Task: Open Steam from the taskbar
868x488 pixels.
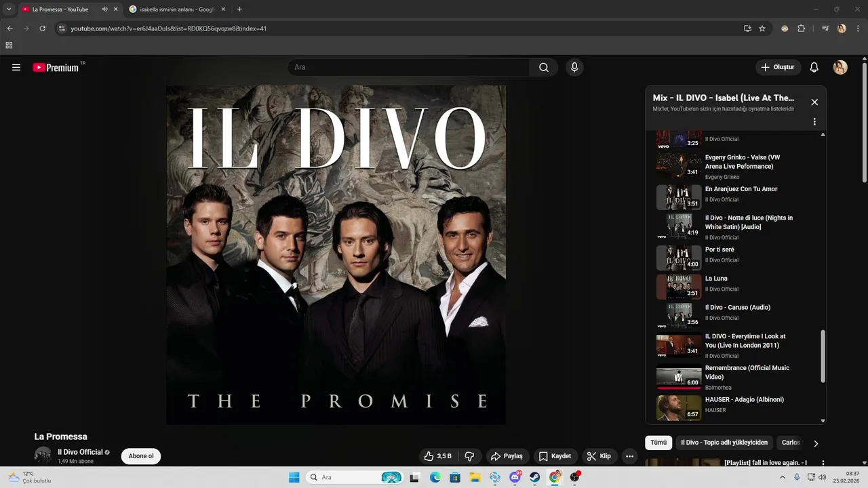Action: [534, 477]
